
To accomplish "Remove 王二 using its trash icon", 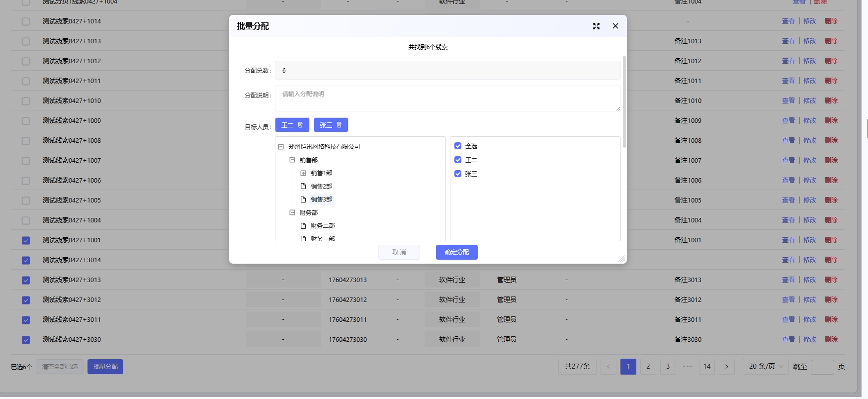I will click(x=300, y=125).
